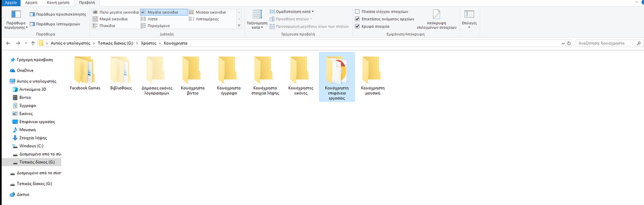Expand the layout gallery more arrow

click(x=238, y=25)
